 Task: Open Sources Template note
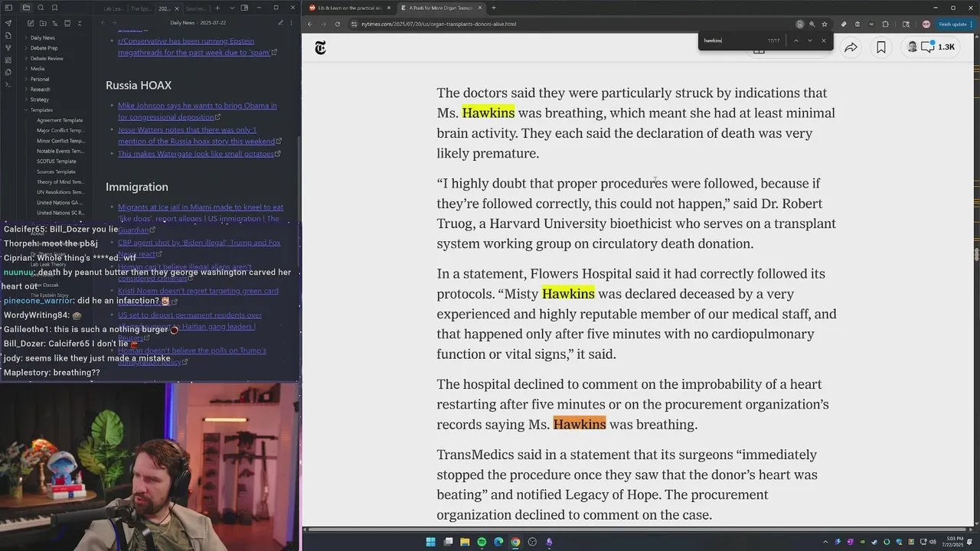56,171
